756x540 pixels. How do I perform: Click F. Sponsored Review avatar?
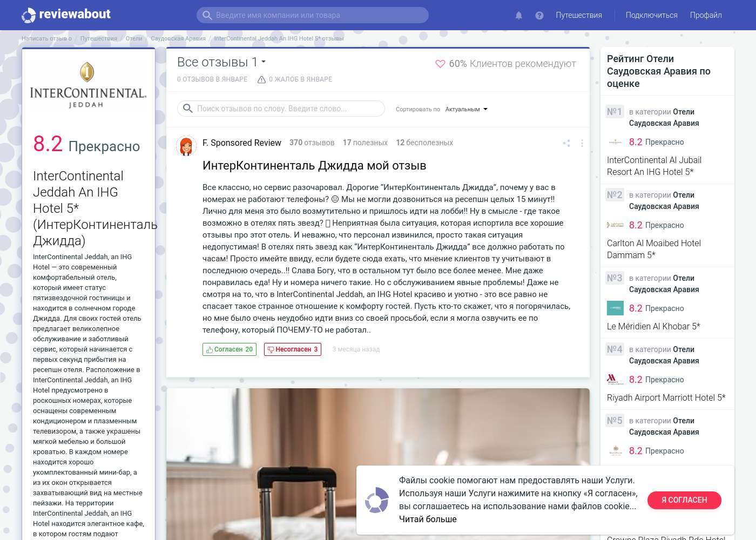point(186,146)
